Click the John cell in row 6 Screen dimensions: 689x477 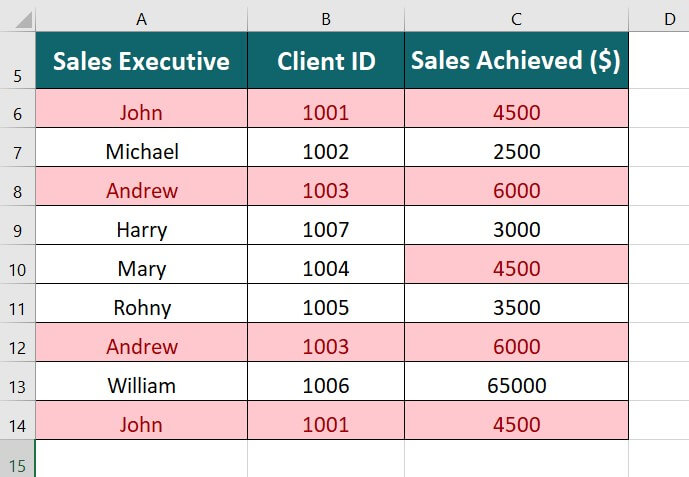click(141, 113)
